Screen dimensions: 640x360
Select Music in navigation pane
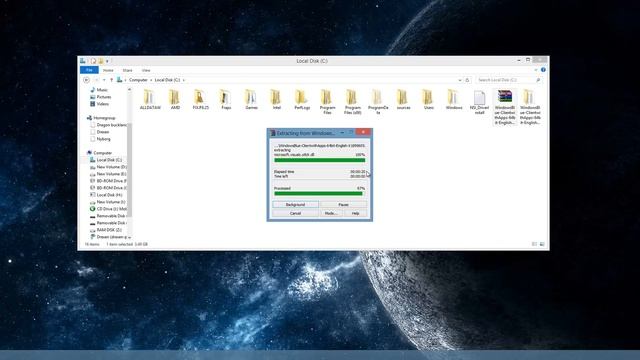(x=99, y=90)
